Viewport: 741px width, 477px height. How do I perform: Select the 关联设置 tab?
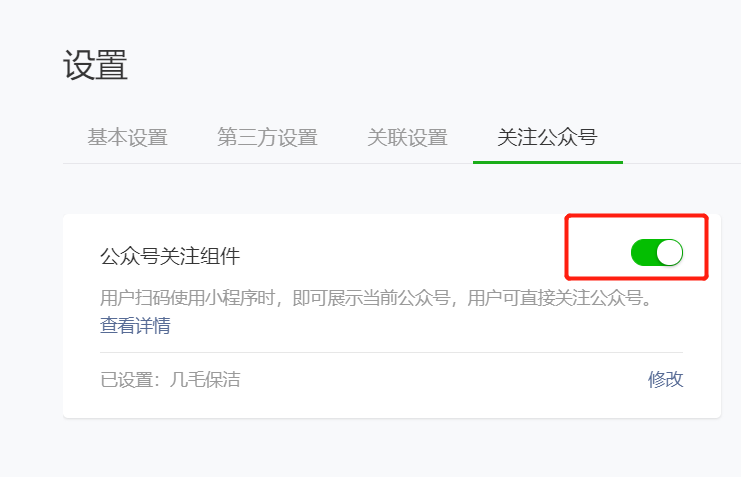(x=407, y=138)
